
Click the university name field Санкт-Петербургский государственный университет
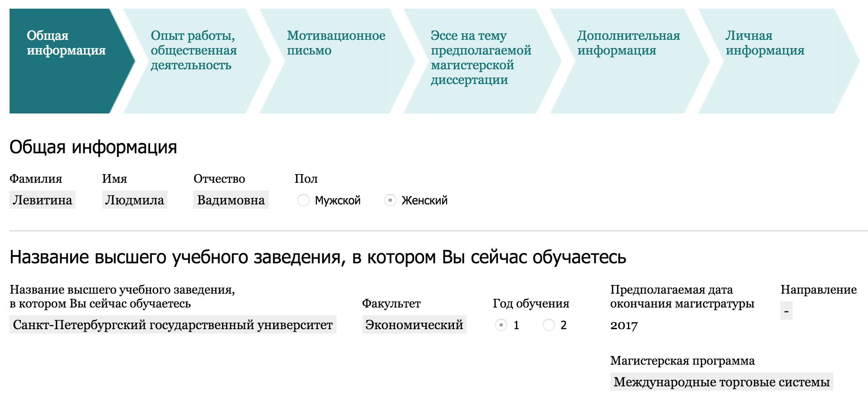tap(173, 324)
